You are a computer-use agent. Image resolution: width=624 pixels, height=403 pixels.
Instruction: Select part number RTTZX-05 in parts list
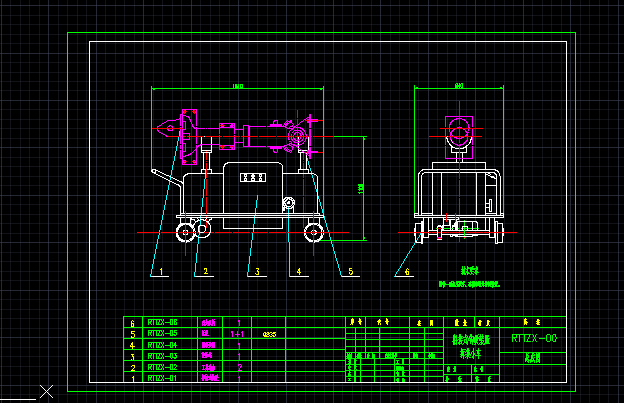(x=162, y=333)
